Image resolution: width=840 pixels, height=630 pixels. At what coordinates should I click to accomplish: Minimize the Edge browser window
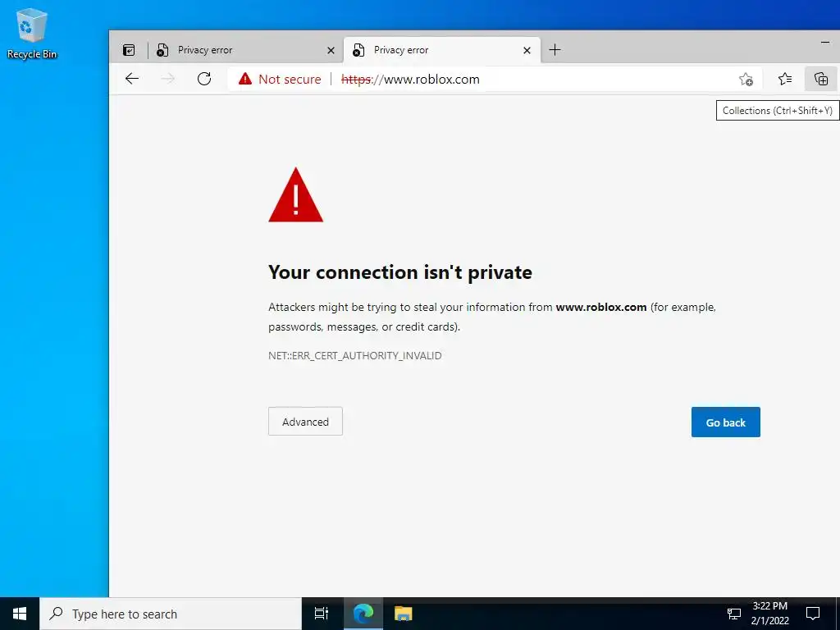(x=825, y=43)
